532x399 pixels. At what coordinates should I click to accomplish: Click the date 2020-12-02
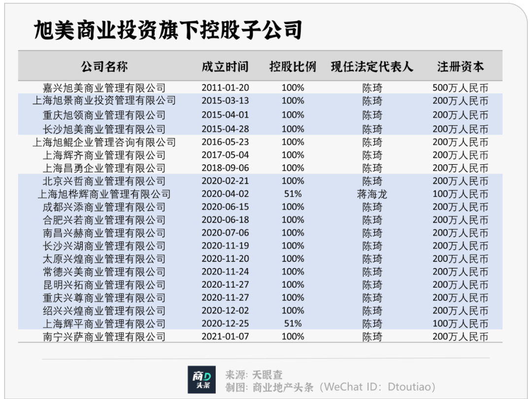[x=225, y=310]
